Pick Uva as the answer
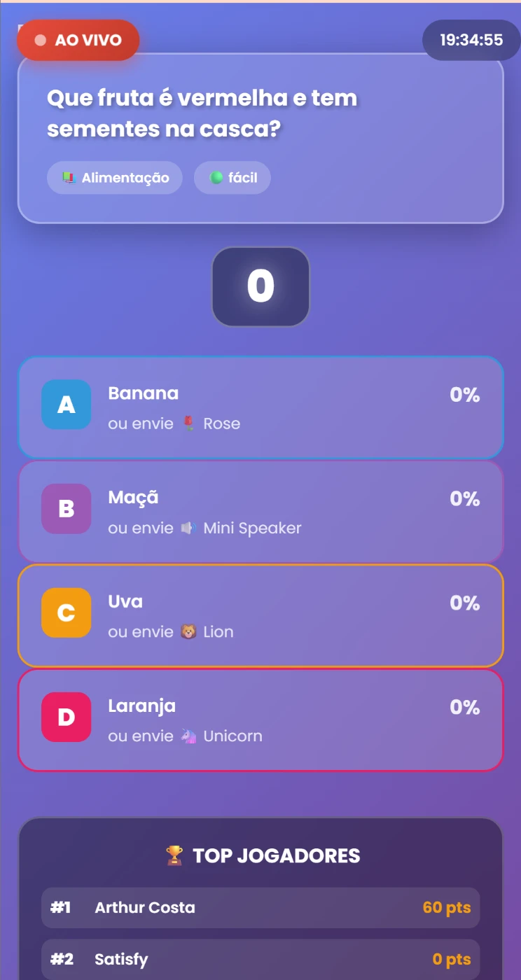Viewport: 521px width, 980px height. [x=125, y=602]
